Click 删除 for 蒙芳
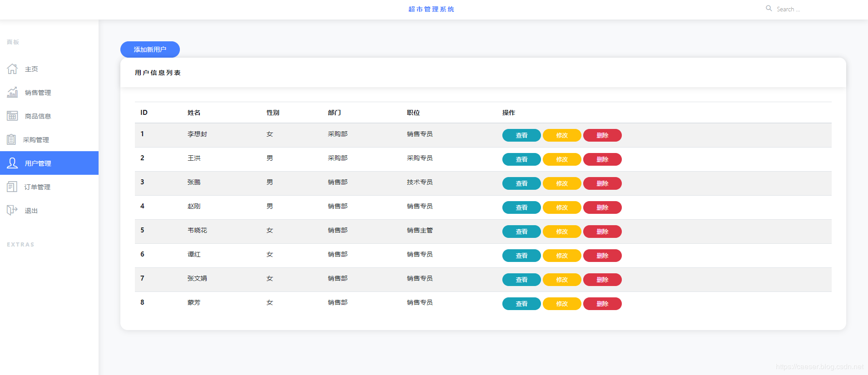This screenshot has width=868, height=375. tap(602, 304)
